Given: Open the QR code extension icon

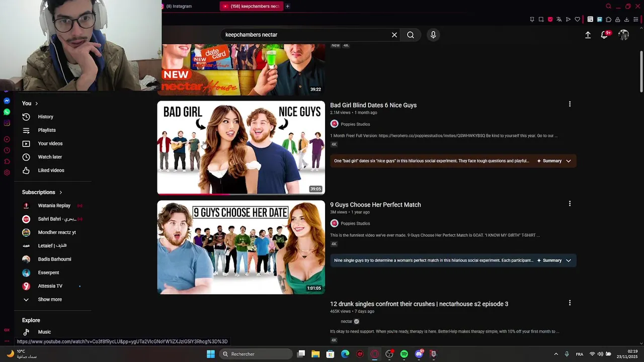Looking at the screenshot, I should coord(590,20).
